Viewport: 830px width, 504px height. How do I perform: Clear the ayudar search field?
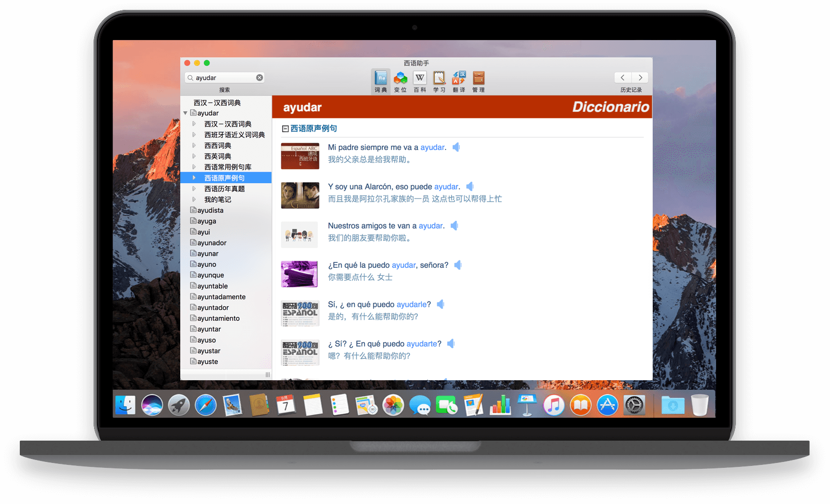click(x=259, y=78)
